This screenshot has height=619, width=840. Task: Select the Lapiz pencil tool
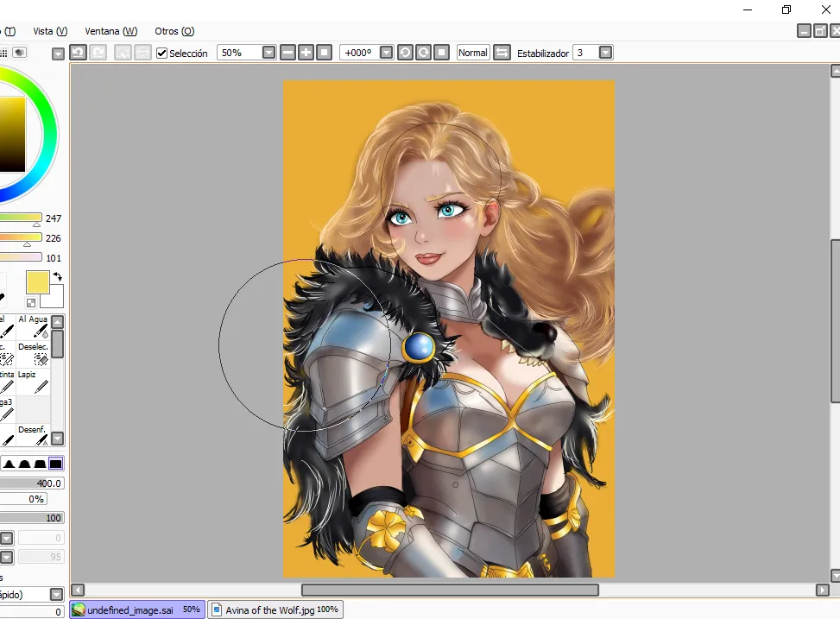point(34,382)
